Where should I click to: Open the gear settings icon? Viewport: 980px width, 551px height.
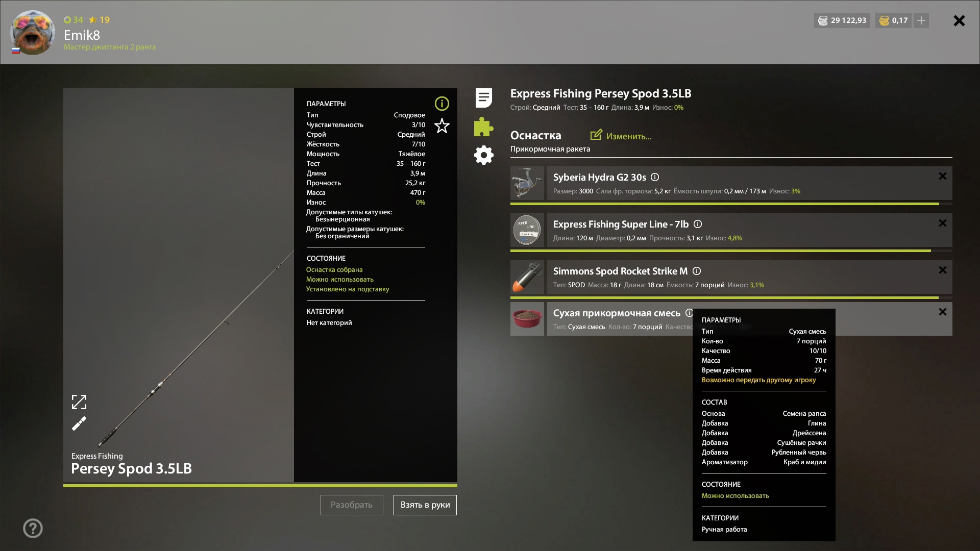coord(483,155)
